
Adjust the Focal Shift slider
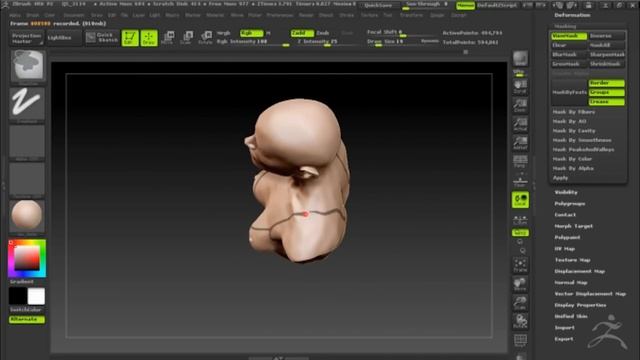[x=402, y=33]
